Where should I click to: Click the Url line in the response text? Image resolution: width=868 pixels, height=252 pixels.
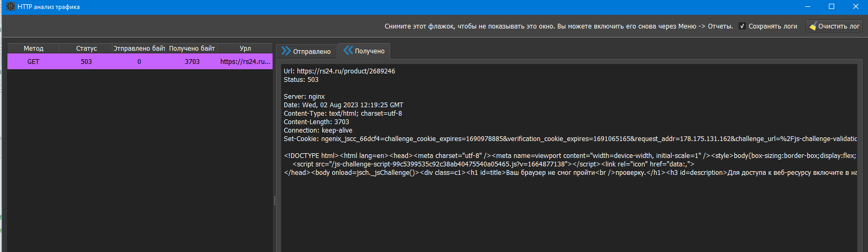[x=339, y=71]
